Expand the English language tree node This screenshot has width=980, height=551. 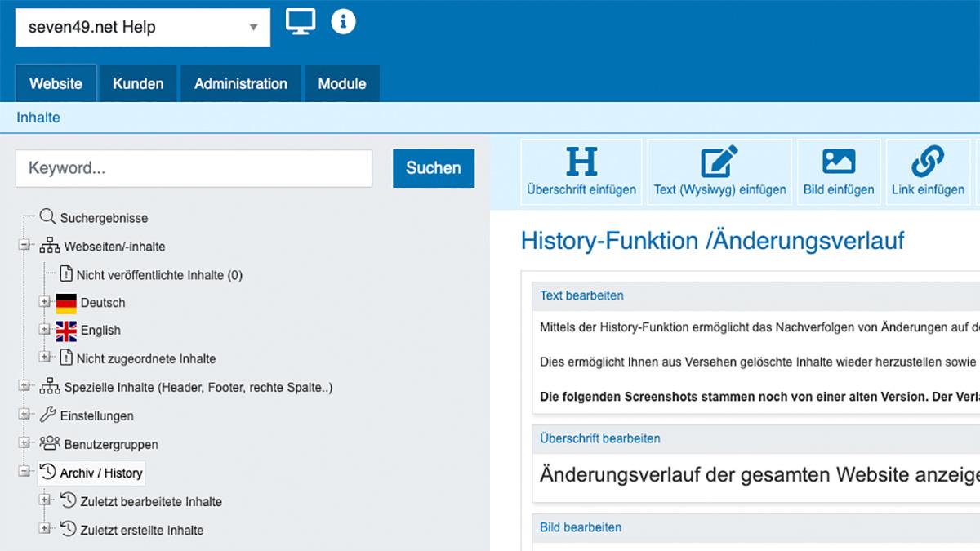click(45, 330)
